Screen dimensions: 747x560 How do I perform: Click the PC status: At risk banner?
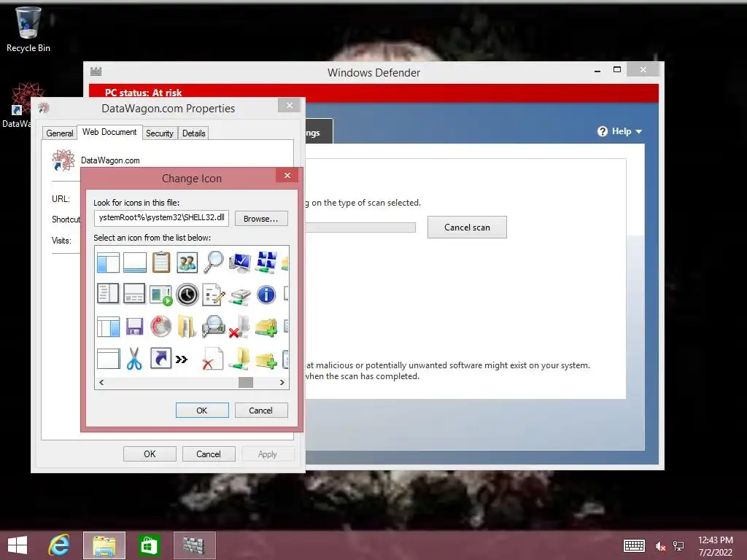(373, 93)
